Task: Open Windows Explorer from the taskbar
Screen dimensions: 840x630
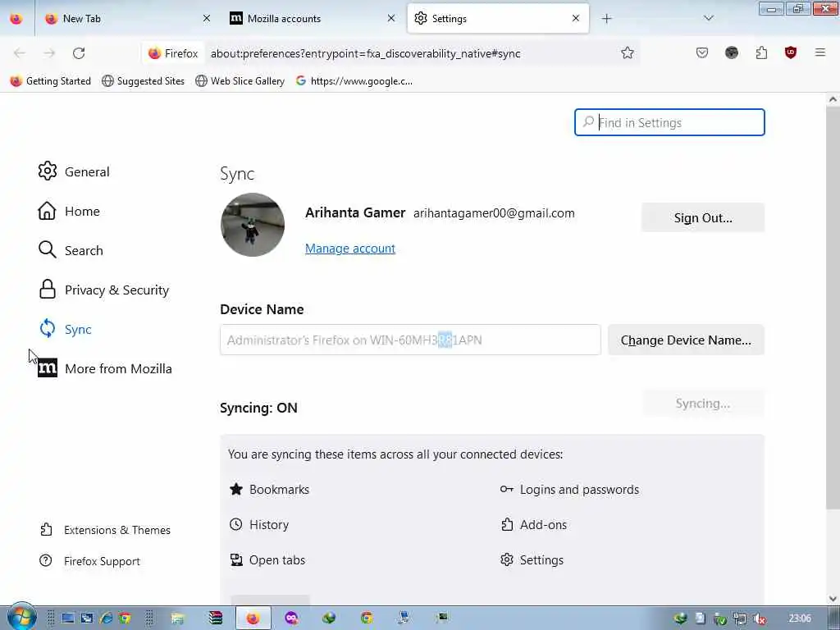Action: click(177, 619)
